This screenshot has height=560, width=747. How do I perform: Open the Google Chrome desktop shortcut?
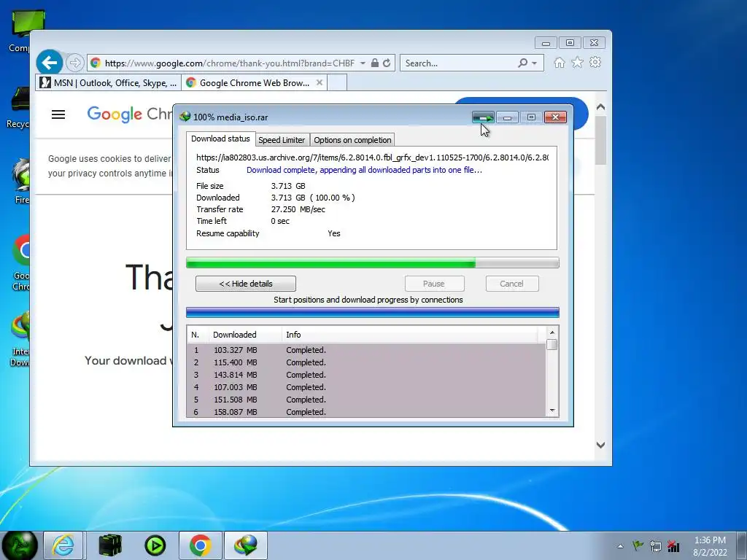click(x=21, y=263)
